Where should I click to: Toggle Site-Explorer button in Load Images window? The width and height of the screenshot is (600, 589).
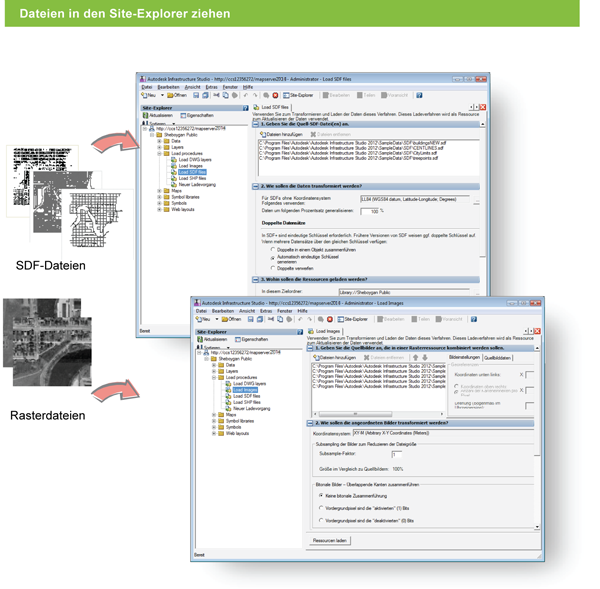352,319
